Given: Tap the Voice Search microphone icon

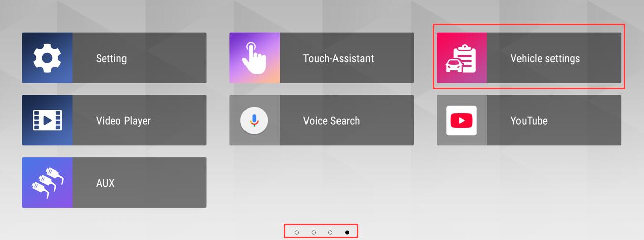Looking at the screenshot, I should (254, 120).
